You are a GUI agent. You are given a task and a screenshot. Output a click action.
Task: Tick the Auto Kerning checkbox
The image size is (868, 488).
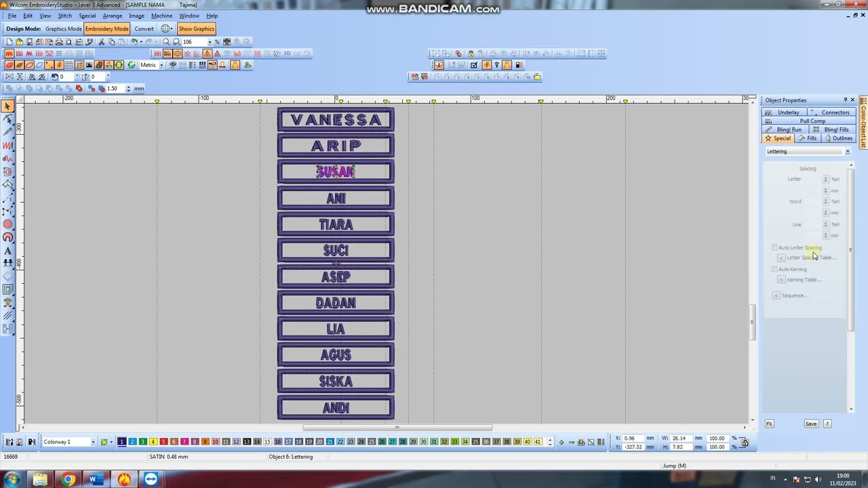[774, 269]
